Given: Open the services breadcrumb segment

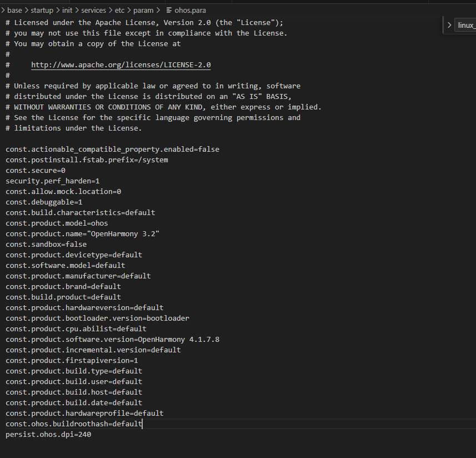Looking at the screenshot, I should 93,11.
